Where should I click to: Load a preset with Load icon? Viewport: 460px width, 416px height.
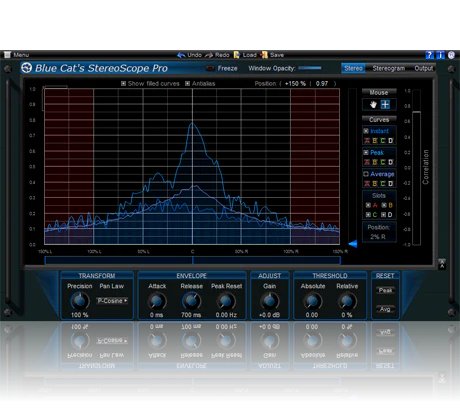[237, 55]
